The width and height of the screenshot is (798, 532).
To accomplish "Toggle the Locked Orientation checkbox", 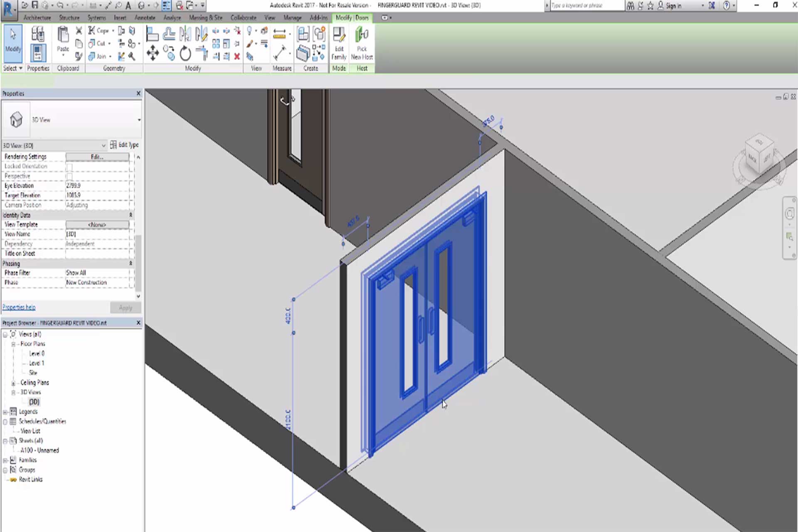I will click(70, 166).
